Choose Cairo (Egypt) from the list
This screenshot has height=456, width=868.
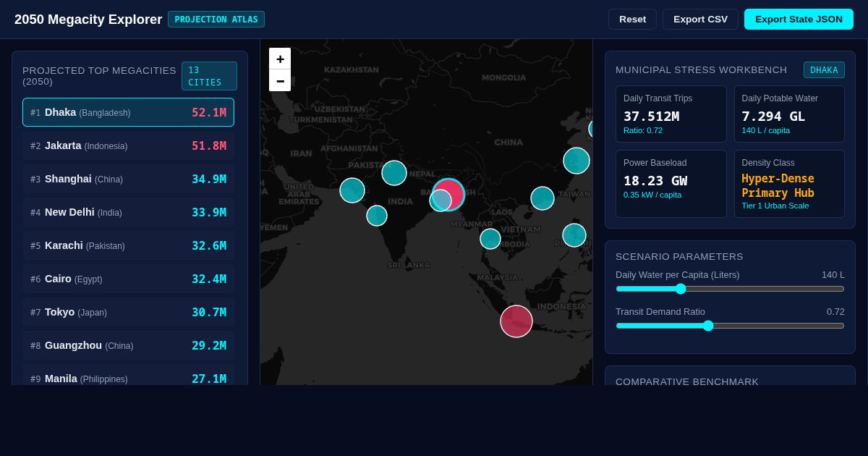128,279
